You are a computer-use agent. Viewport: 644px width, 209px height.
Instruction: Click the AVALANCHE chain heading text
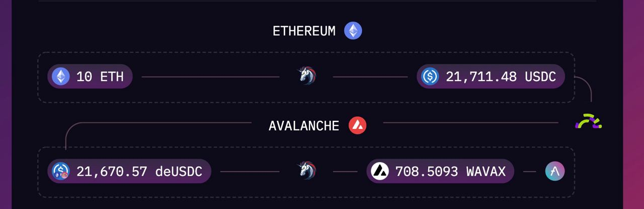click(x=304, y=126)
